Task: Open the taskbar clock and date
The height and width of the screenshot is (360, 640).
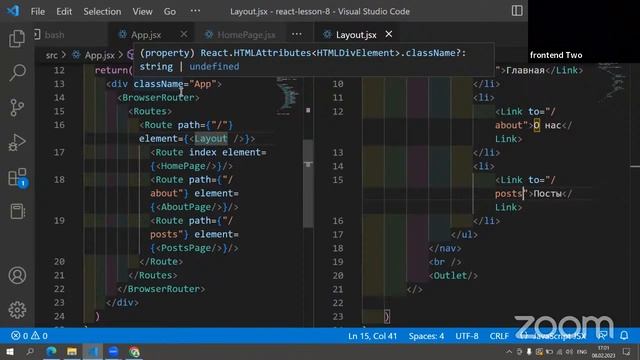Action: (x=603, y=352)
